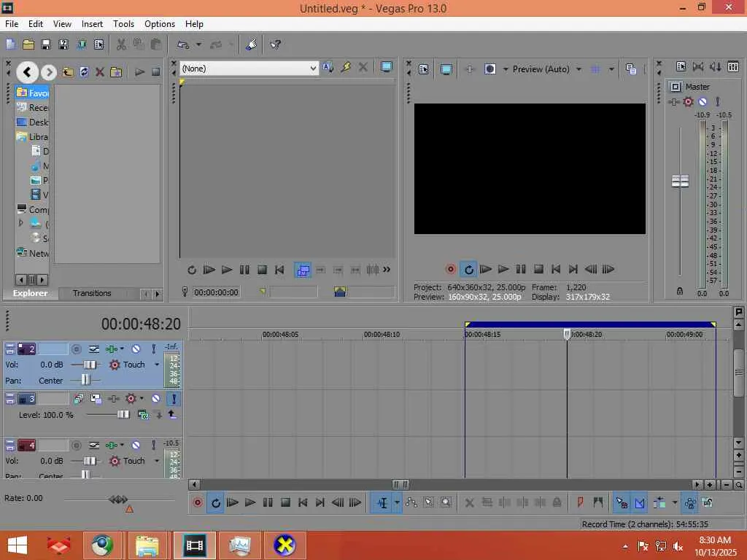Go forward in the Explorer panel
This screenshot has width=747, height=560.
48,72
